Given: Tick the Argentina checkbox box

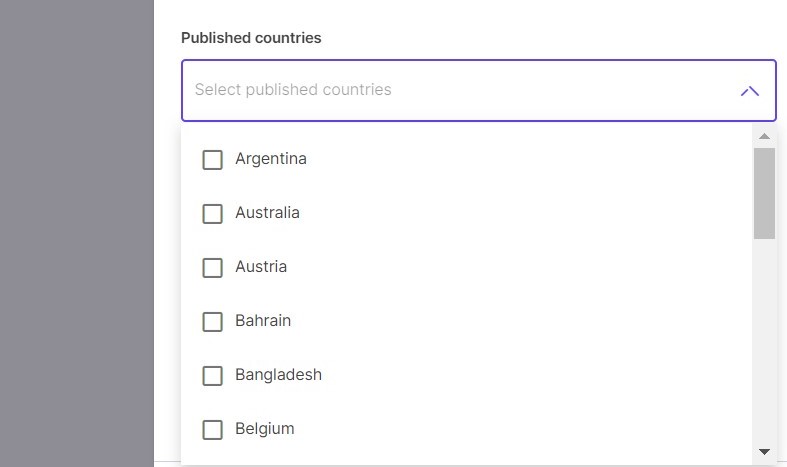Looking at the screenshot, I should pos(212,160).
